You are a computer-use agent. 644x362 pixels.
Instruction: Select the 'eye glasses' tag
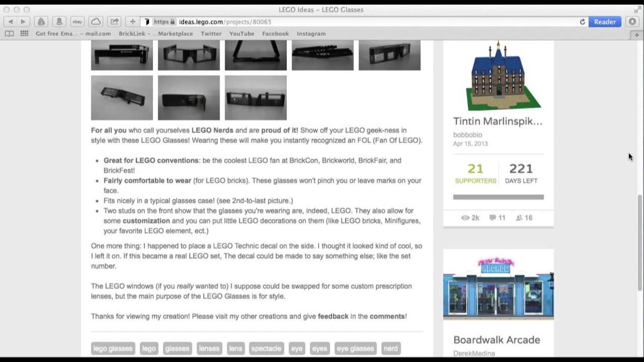tap(355, 348)
